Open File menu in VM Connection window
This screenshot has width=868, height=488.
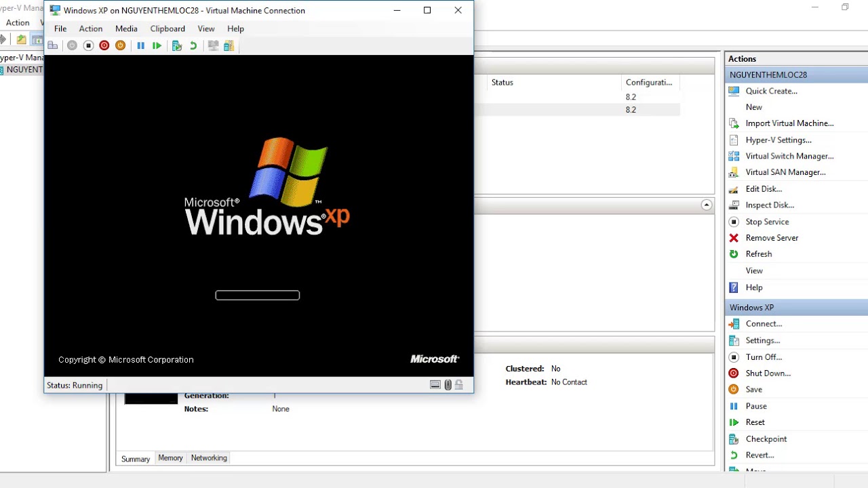click(x=60, y=28)
